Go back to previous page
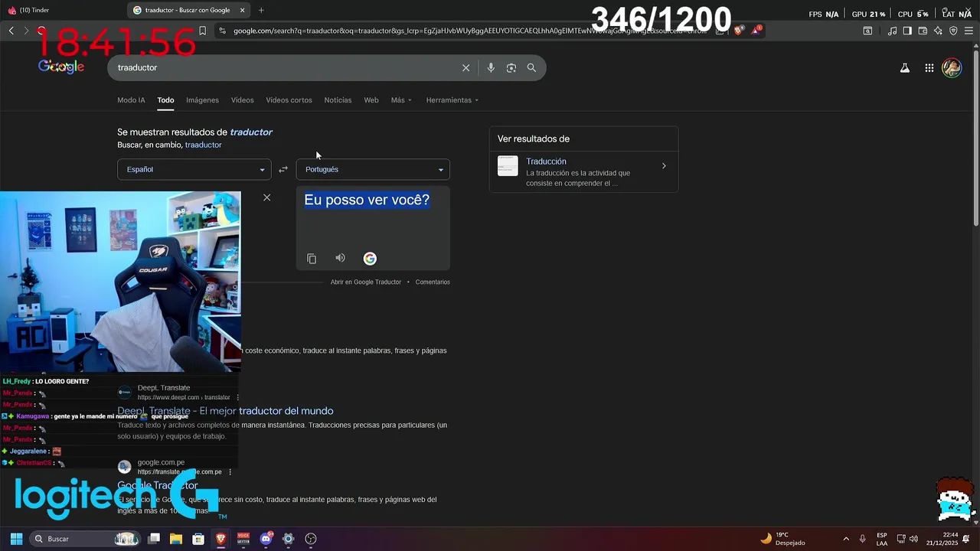This screenshot has height=551, width=980. pyautogui.click(x=11, y=31)
